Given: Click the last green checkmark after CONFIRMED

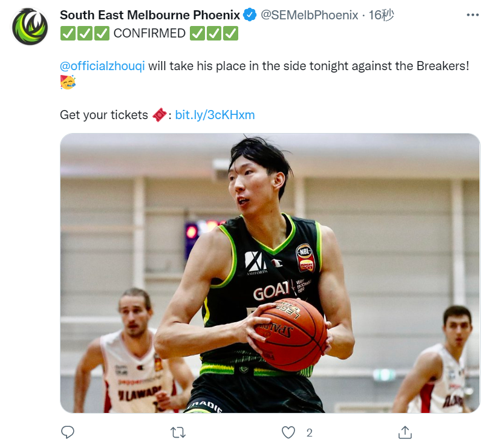Looking at the screenshot, I should (x=230, y=33).
